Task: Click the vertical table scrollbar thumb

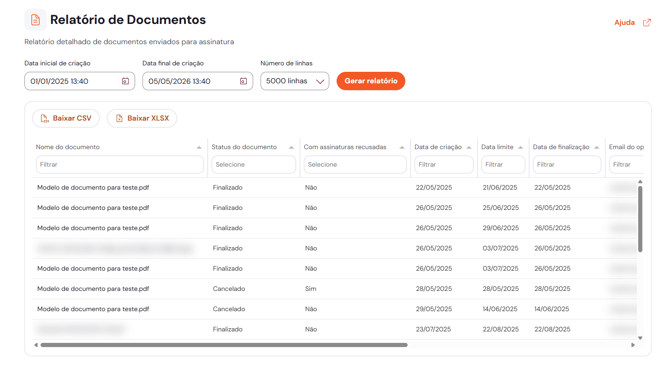Action: (640, 219)
